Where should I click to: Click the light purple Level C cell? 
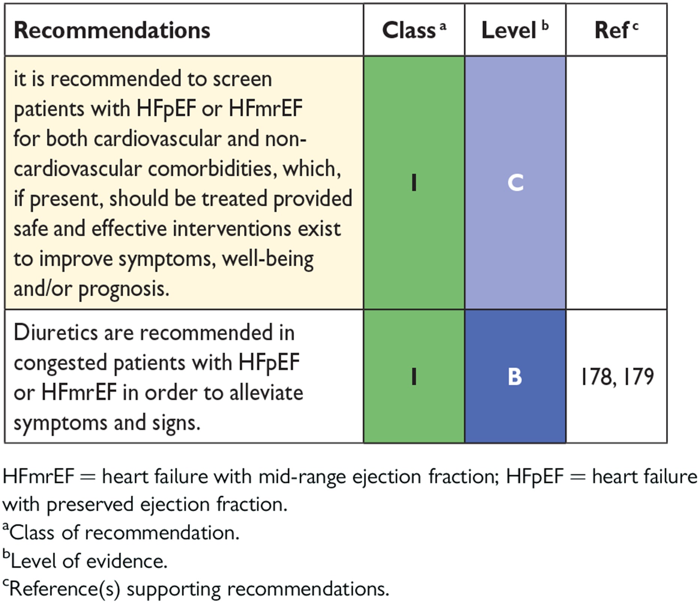coord(515,183)
